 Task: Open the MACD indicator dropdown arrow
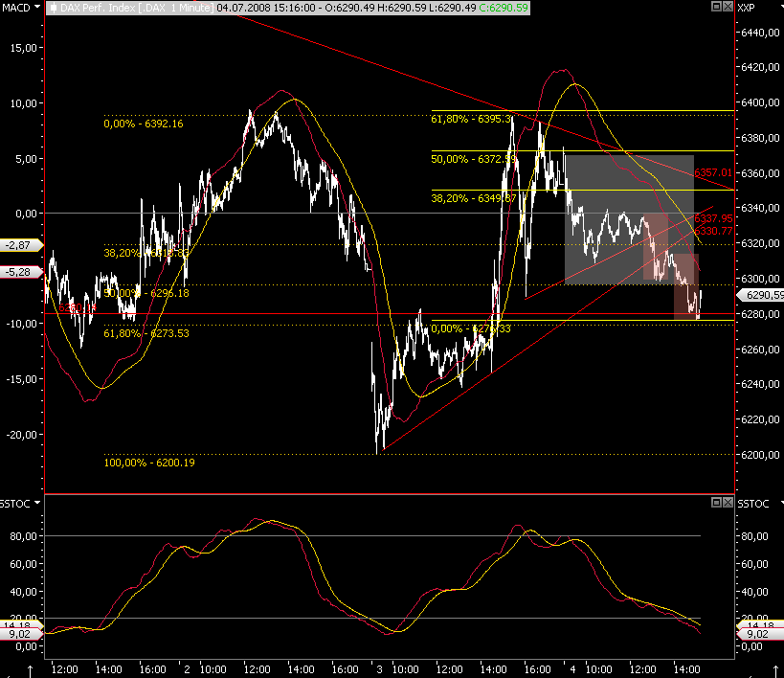pyautogui.click(x=37, y=7)
